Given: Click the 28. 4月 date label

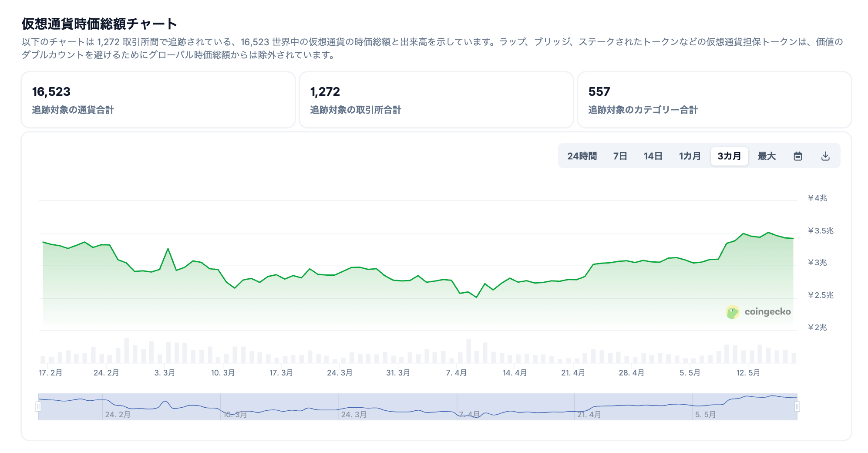Looking at the screenshot, I should 631,373.
